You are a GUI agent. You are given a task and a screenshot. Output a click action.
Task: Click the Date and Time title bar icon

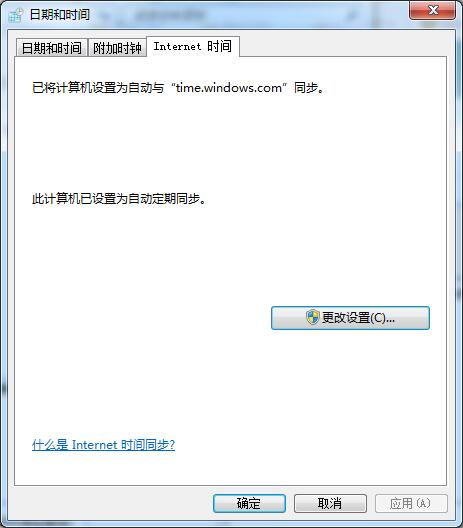[x=15, y=14]
